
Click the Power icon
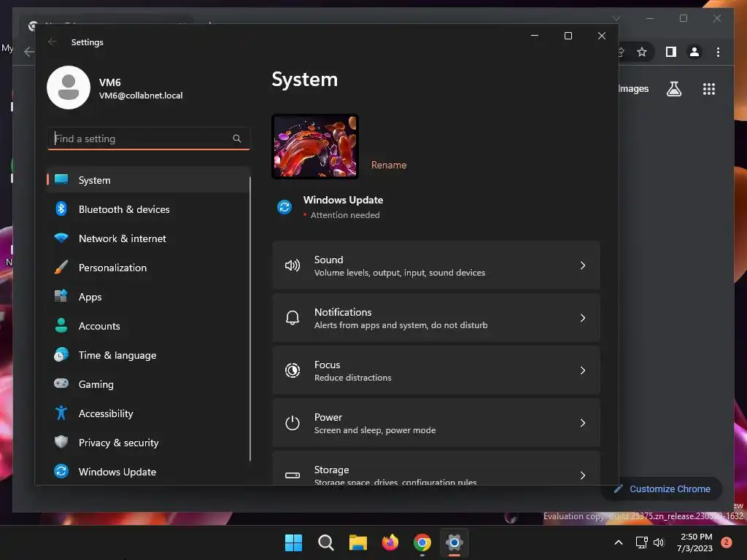(292, 423)
